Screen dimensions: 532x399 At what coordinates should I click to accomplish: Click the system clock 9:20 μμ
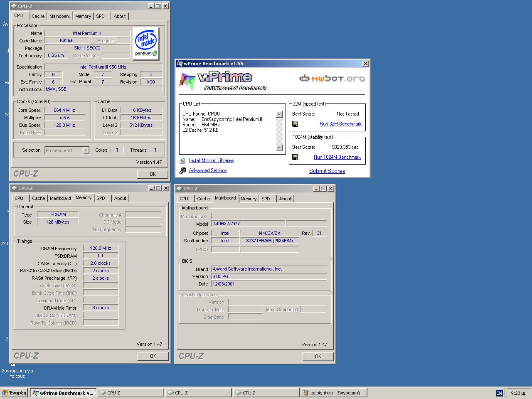[x=518, y=393]
